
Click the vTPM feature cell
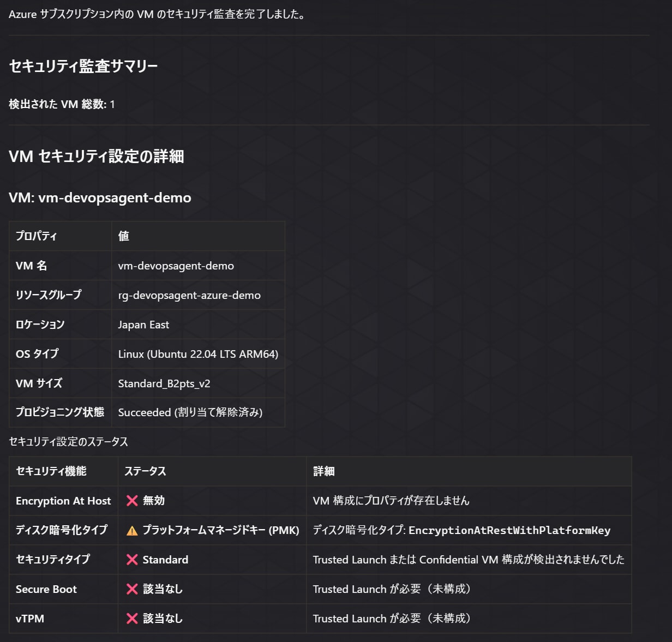click(x=64, y=619)
